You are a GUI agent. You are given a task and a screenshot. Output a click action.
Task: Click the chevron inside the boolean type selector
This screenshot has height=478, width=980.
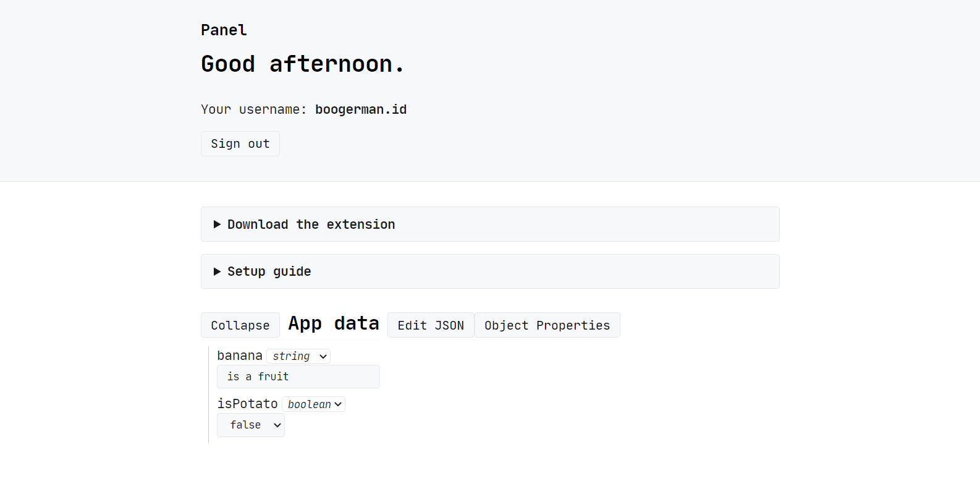coord(337,404)
